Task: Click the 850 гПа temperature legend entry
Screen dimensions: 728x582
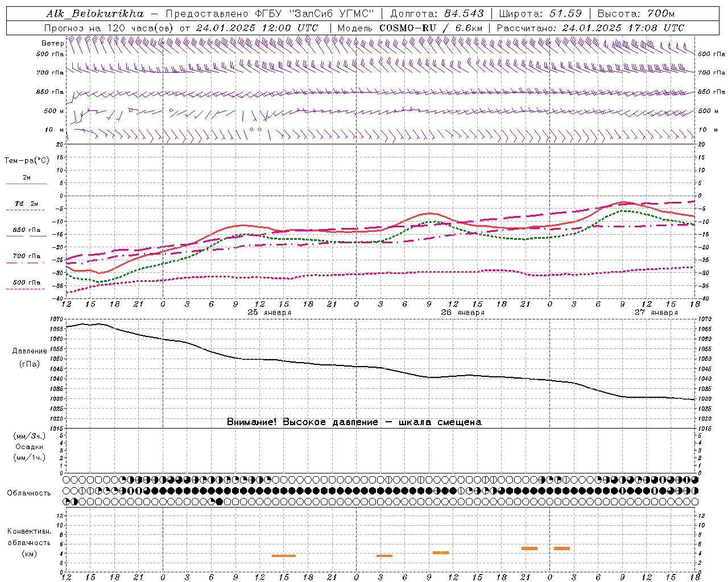Action: click(x=26, y=230)
